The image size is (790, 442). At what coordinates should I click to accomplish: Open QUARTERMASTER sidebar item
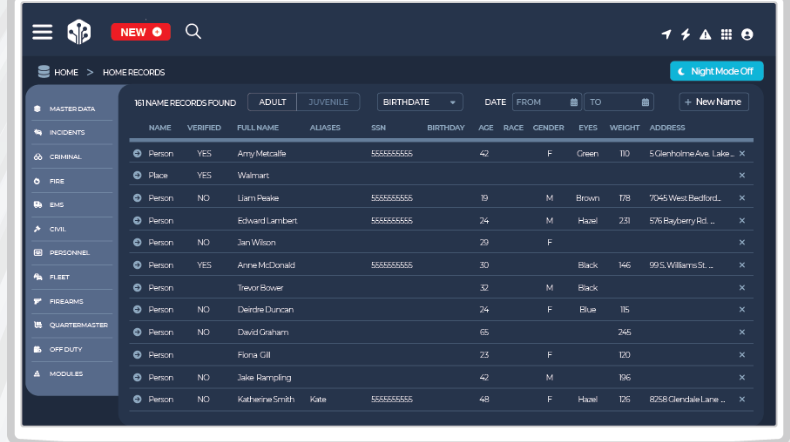(x=72, y=325)
